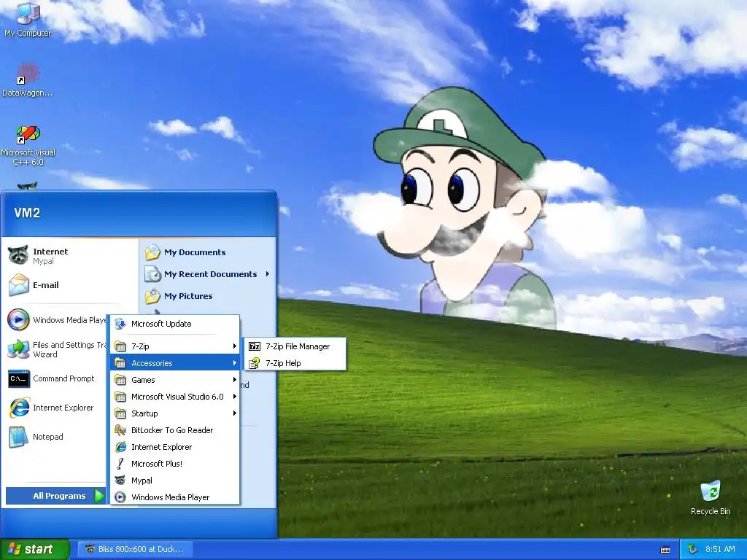Open Microsoft Update from programs menu

click(x=174, y=324)
